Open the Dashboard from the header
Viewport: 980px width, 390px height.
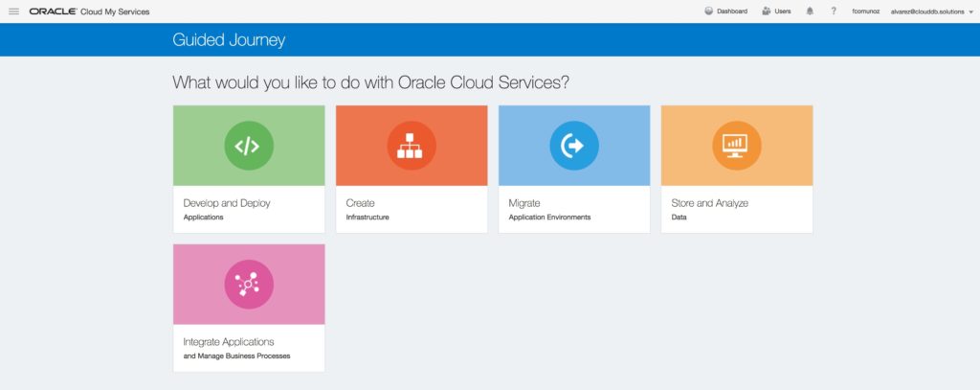pyautogui.click(x=725, y=11)
